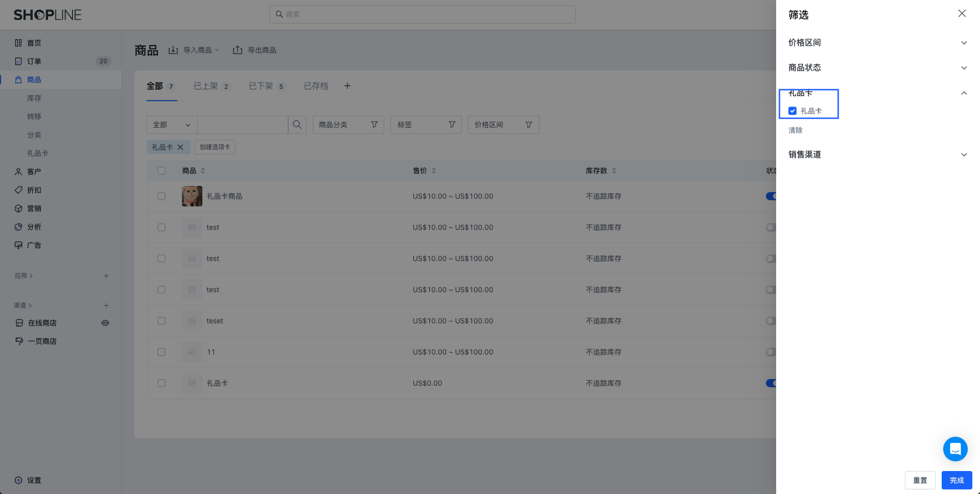
Task: Switch to the 已存档 tab
Action: (x=316, y=86)
